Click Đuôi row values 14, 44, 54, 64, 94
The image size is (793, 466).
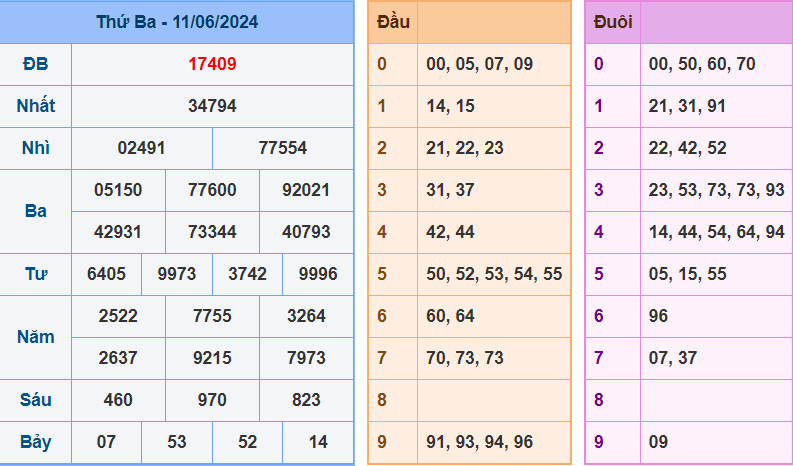717,232
